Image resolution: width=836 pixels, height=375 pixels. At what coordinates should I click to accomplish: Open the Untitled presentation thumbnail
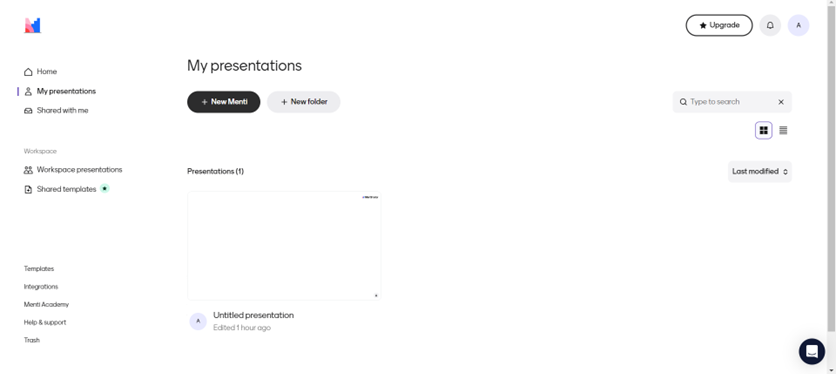coord(284,246)
